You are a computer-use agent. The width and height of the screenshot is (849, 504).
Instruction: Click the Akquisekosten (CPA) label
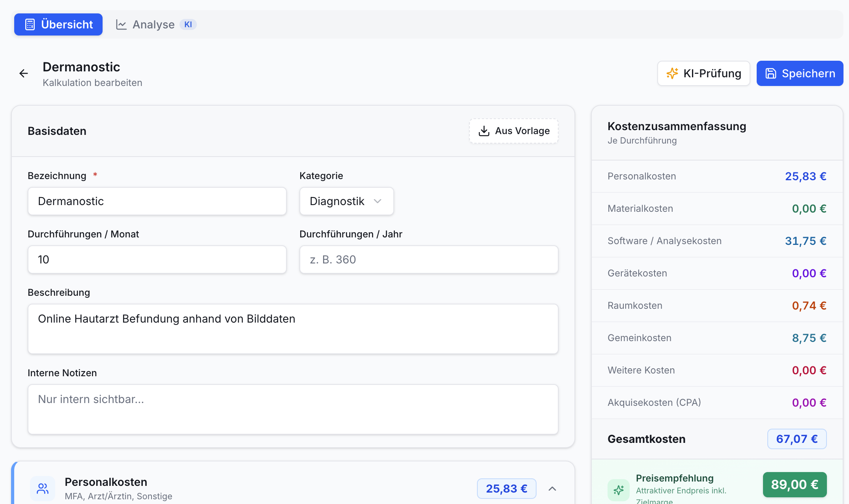pos(654,403)
